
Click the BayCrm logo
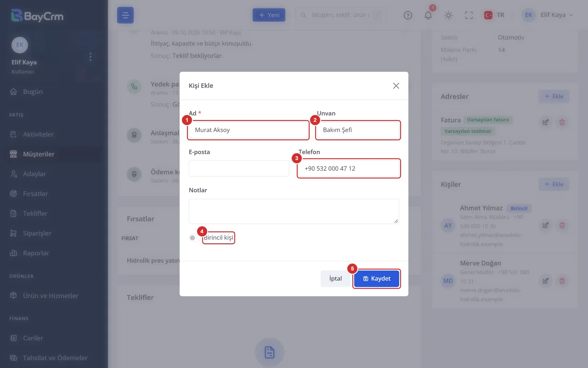37,16
